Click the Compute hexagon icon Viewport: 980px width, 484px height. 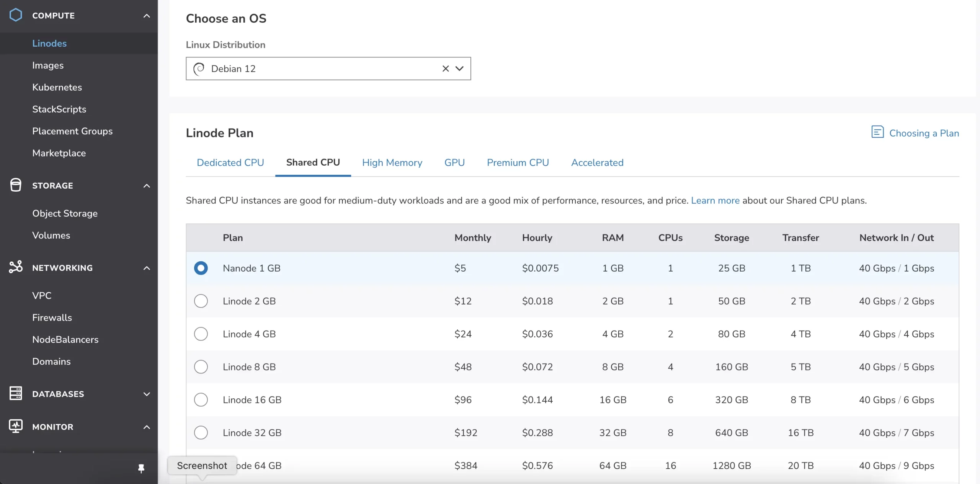[16, 15]
